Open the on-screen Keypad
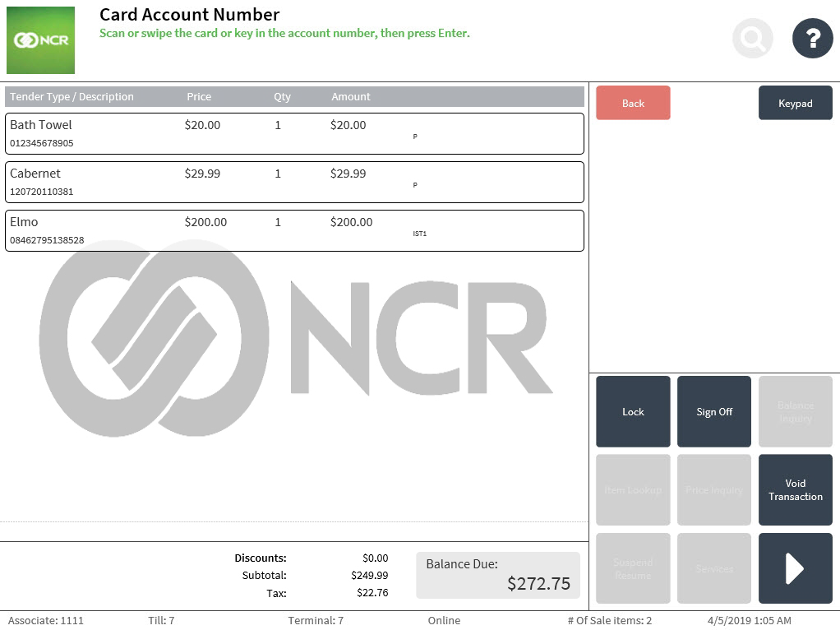The width and height of the screenshot is (840, 630). pyautogui.click(x=795, y=103)
